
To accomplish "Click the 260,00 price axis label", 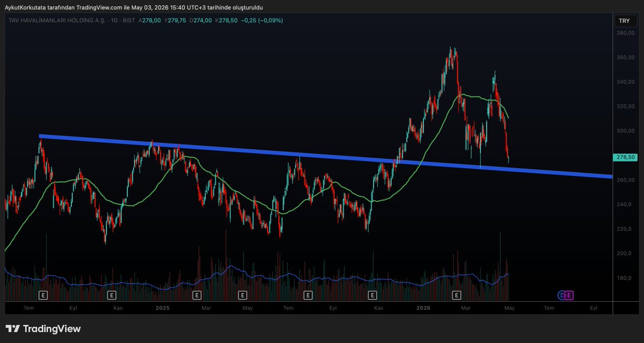I will 625,180.
